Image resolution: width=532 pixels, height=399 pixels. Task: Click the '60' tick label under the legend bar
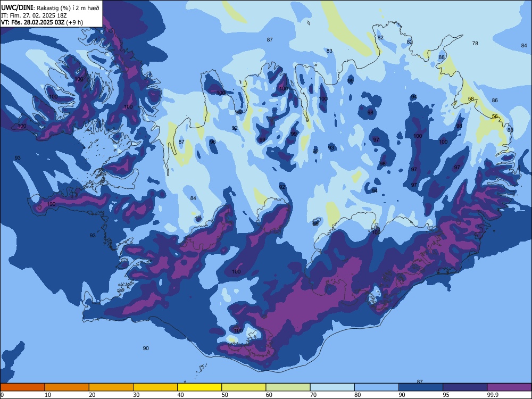click(x=269, y=395)
